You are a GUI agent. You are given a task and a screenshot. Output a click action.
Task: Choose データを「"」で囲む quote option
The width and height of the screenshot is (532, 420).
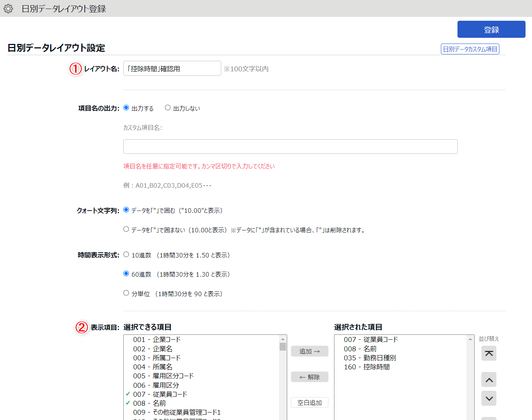click(x=126, y=210)
